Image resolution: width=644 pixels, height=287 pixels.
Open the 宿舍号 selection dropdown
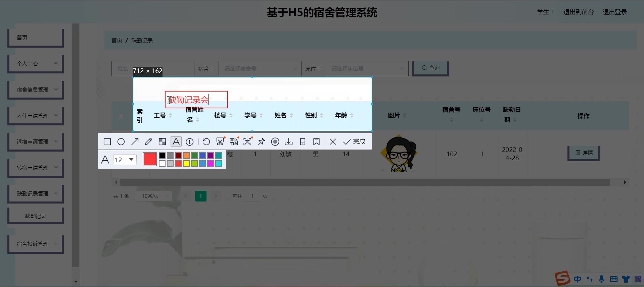click(260, 68)
